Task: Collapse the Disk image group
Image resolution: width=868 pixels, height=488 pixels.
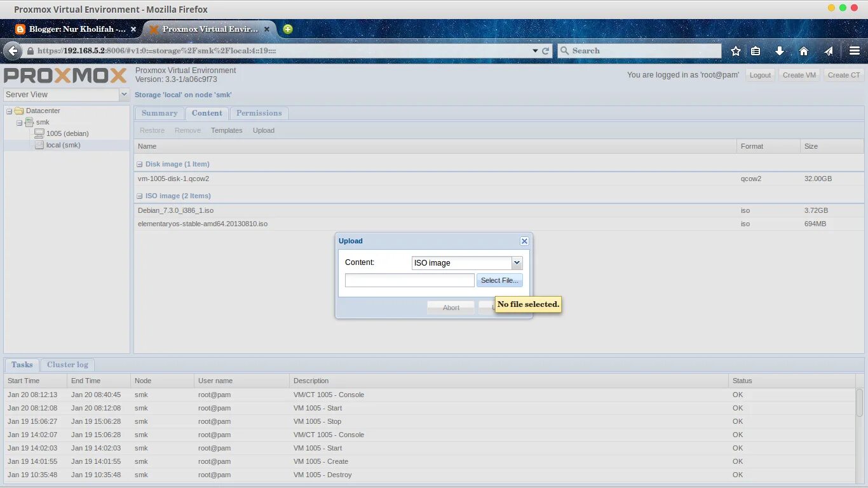Action: tap(140, 164)
